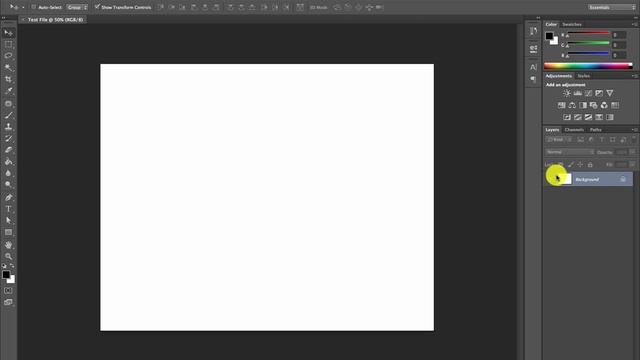Add a Levels adjustment

pyautogui.click(x=578, y=93)
